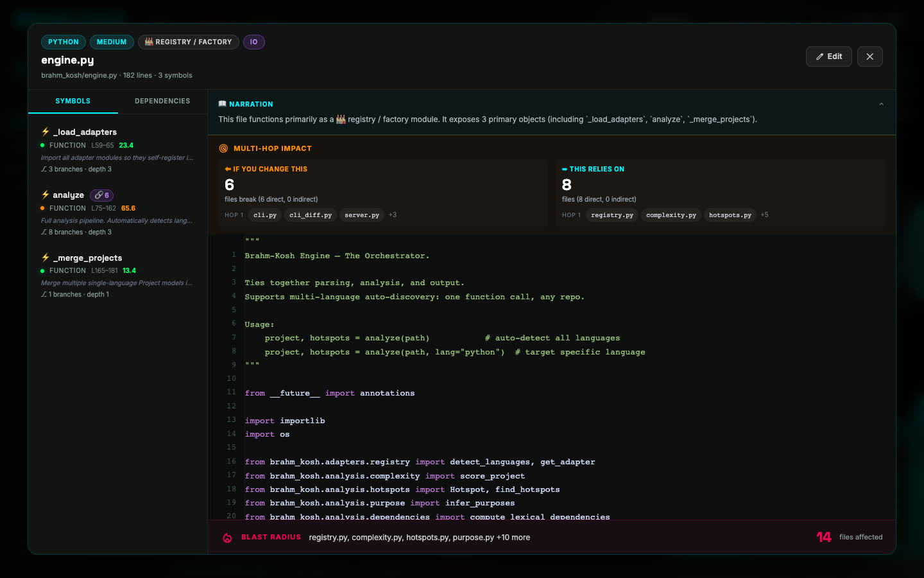Screen dimensions: 924x578
Task: Click the lightning icon beside _load_adapters
Action: [x=46, y=132]
